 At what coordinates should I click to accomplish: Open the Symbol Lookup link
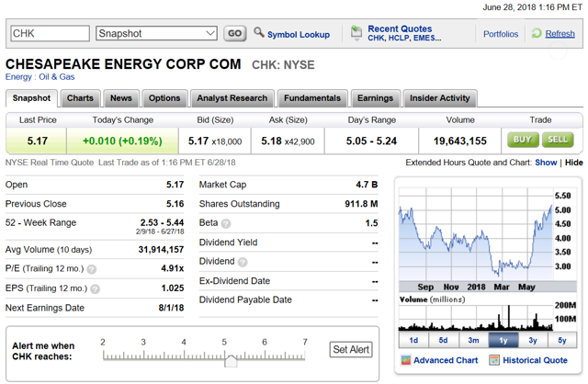[x=299, y=35]
